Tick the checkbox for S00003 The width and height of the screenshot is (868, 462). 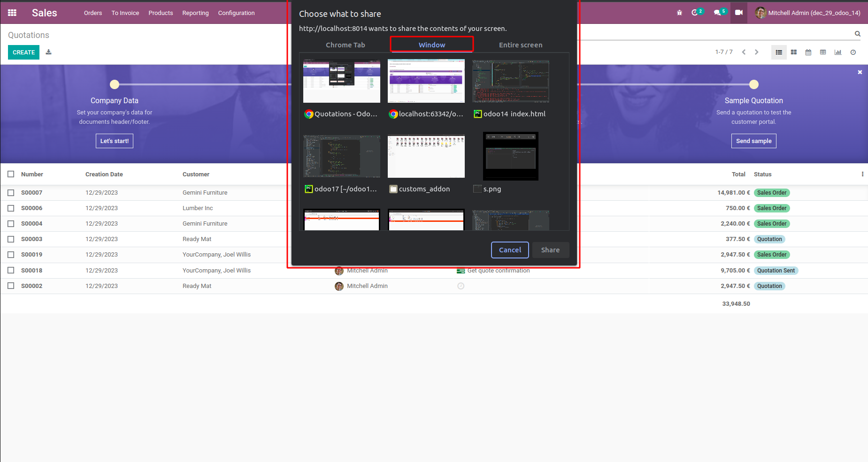point(11,239)
